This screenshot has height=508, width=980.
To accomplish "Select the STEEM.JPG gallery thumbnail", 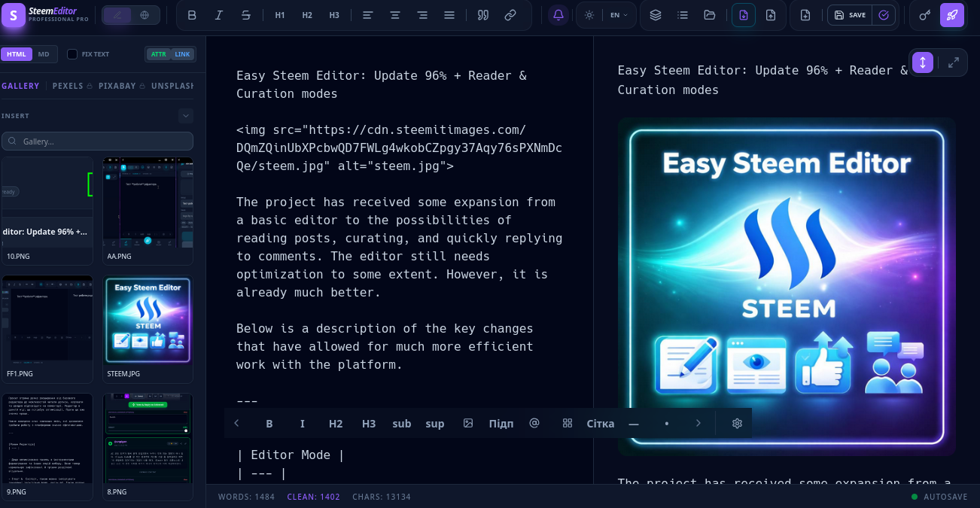I will tap(148, 329).
